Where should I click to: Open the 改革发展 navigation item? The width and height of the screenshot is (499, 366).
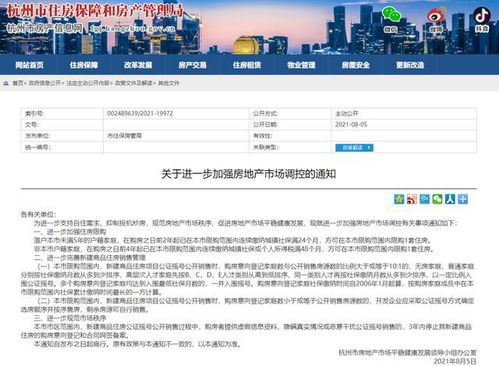138,65
